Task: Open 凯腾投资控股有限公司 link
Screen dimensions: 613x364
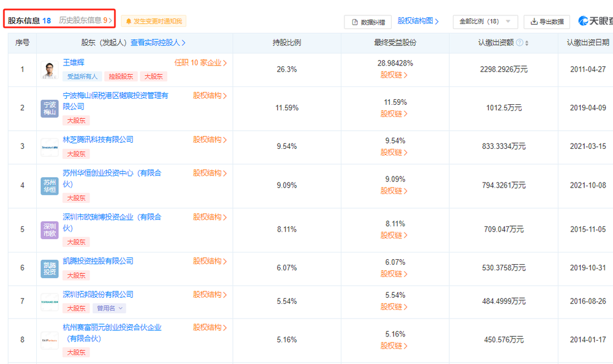Action: (98, 261)
